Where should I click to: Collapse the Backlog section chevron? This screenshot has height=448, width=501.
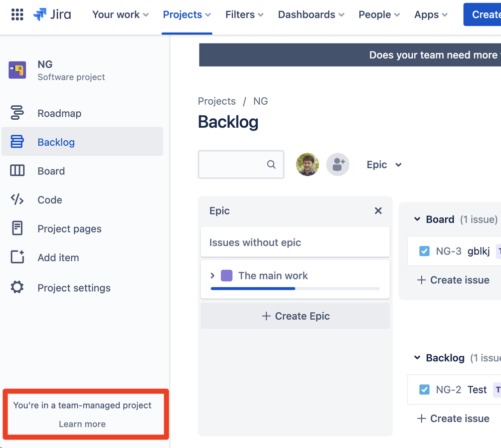click(x=417, y=358)
